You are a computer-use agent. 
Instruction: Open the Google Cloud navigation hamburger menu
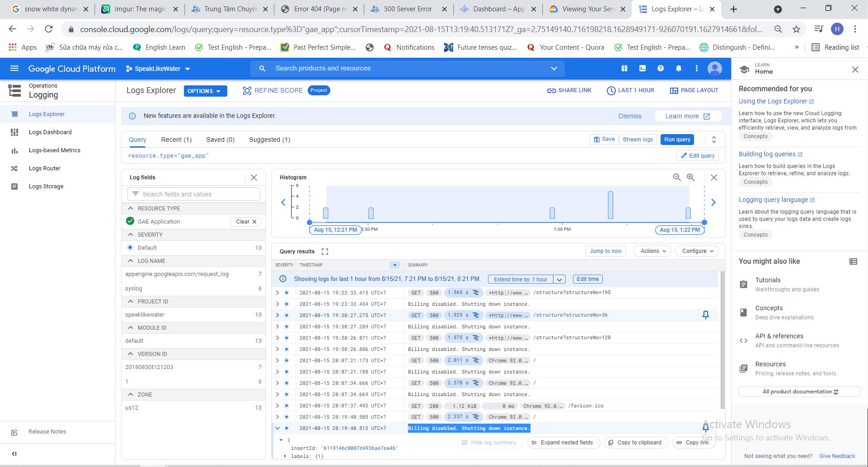click(x=14, y=69)
